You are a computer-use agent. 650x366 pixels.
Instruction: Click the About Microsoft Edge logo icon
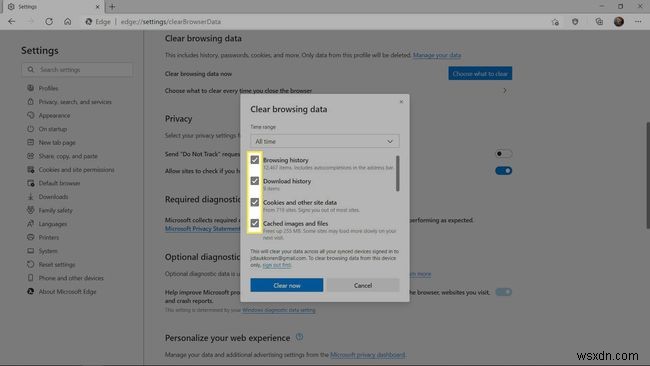coord(30,291)
